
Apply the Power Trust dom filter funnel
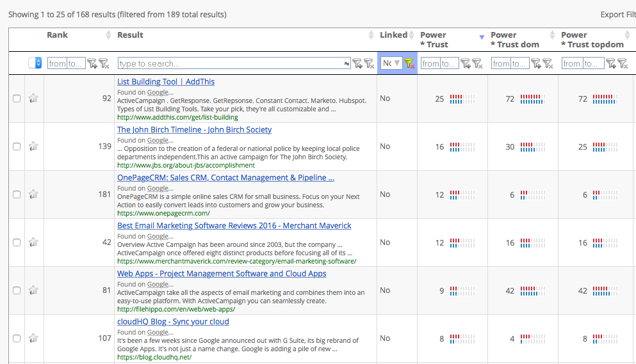[x=536, y=63]
